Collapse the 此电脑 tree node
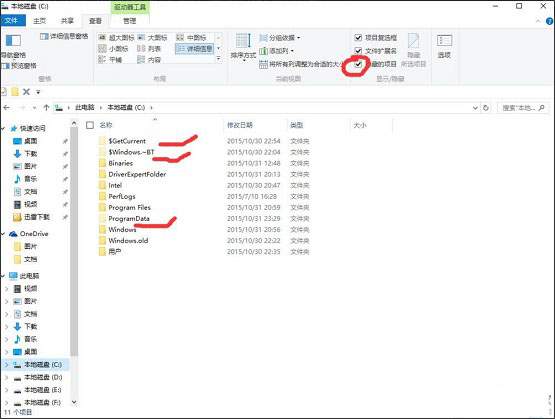The image size is (555, 419). [x=4, y=276]
